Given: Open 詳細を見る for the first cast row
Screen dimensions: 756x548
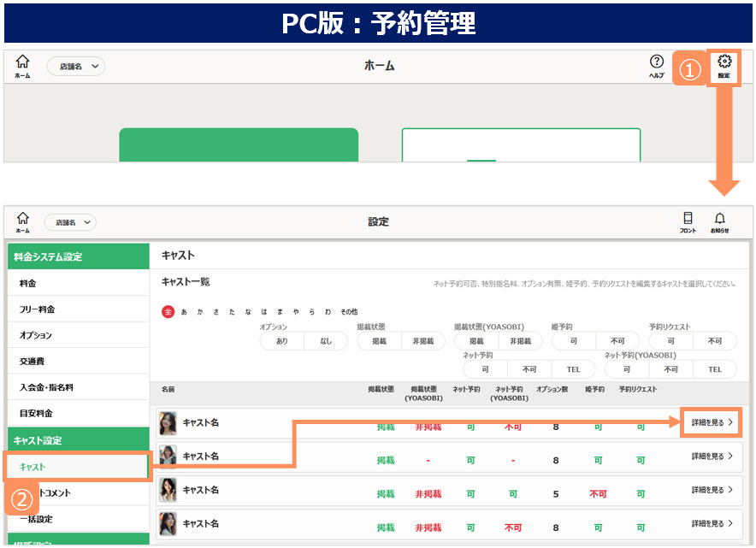Looking at the screenshot, I should (x=712, y=422).
